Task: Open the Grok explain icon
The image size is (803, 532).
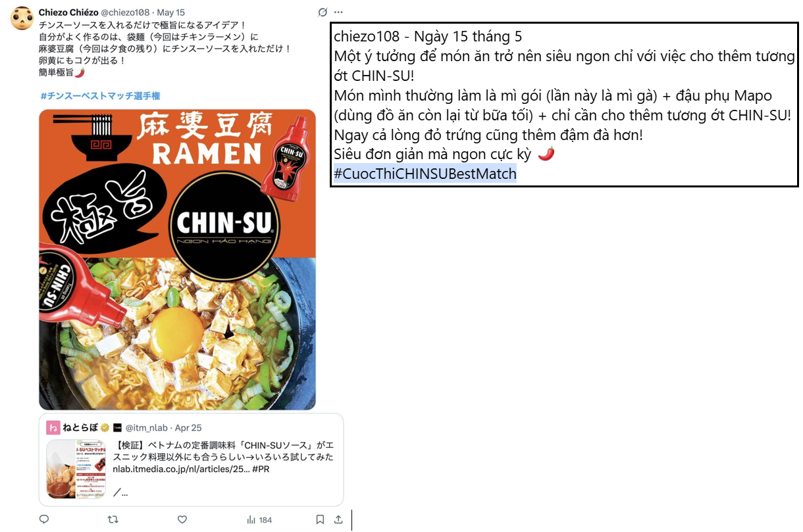Action: [323, 12]
